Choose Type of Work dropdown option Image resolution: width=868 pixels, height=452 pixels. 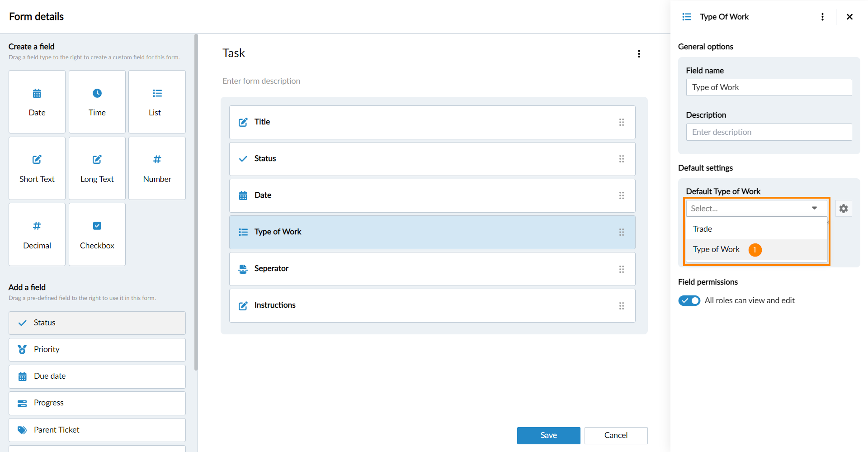(x=716, y=249)
